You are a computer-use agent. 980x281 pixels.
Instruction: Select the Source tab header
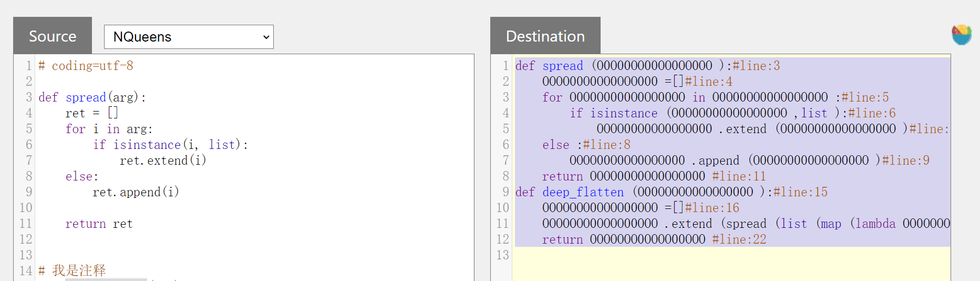pyautogui.click(x=53, y=36)
